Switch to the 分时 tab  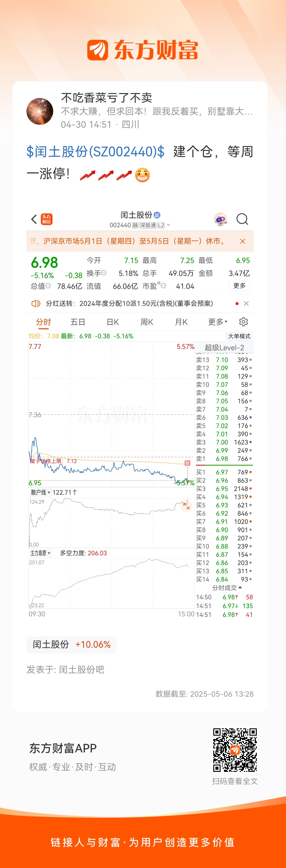click(x=44, y=322)
